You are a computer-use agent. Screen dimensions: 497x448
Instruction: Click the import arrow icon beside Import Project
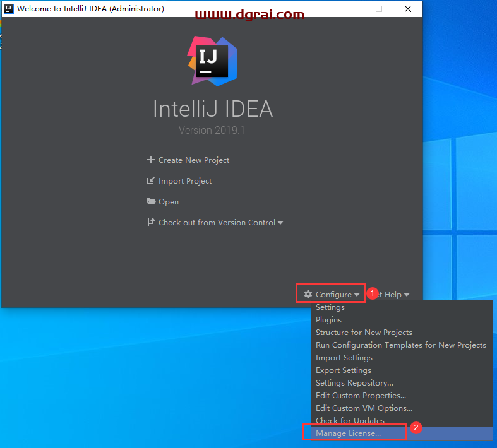pyautogui.click(x=151, y=180)
